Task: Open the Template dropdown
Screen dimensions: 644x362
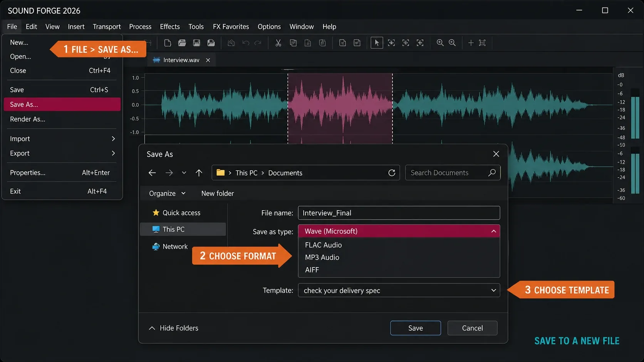Action: pos(493,290)
